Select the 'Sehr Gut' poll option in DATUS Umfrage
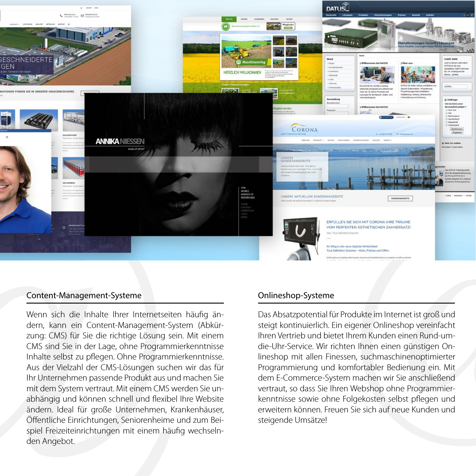The height and width of the screenshot is (476, 476). (447, 110)
